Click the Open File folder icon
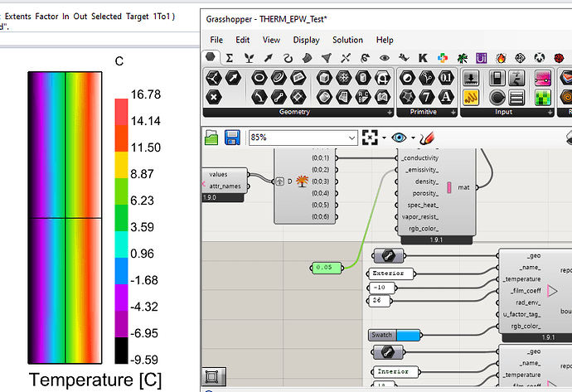The image size is (572, 392). tap(211, 138)
